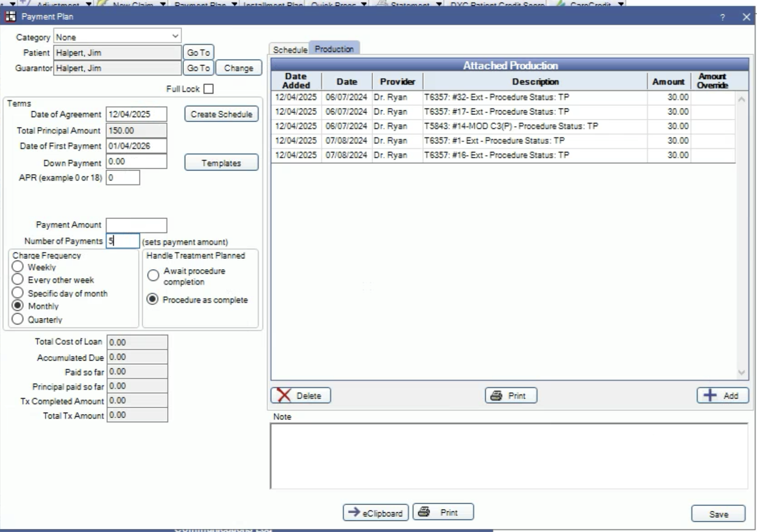
Task: Click the bottom Print printer icon
Action: [x=424, y=512]
